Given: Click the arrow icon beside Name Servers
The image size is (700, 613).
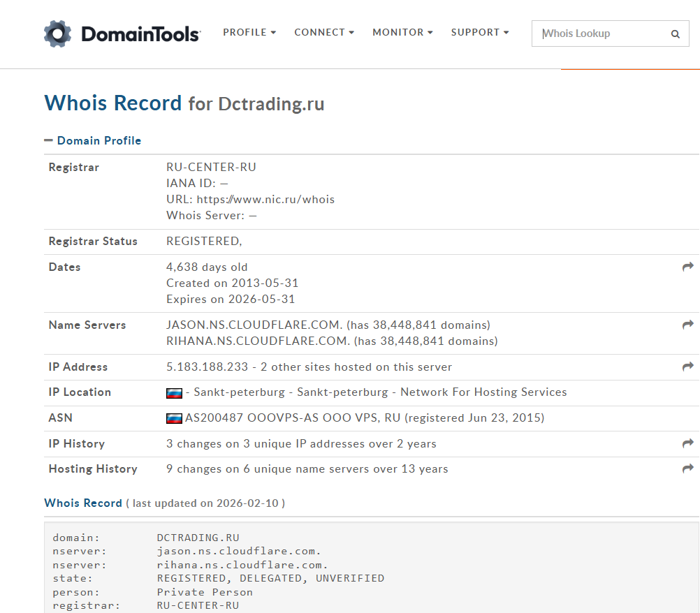Looking at the screenshot, I should click(688, 325).
